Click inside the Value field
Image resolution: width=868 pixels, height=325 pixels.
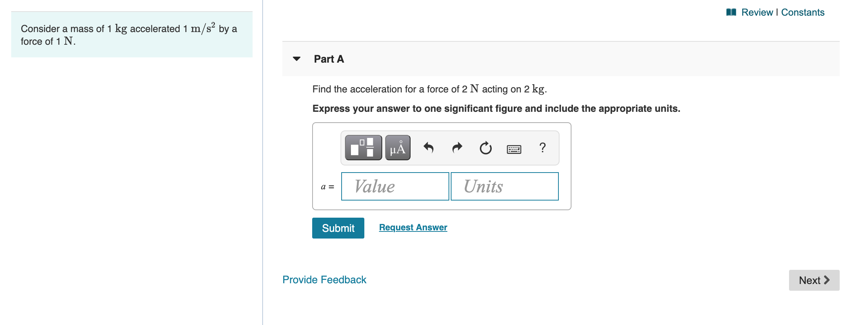[395, 186]
